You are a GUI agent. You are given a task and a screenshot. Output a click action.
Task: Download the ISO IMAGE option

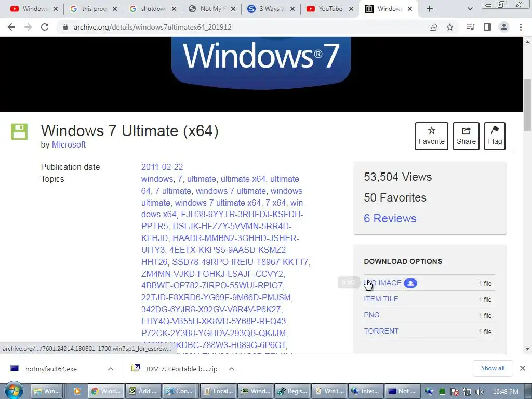click(x=383, y=283)
